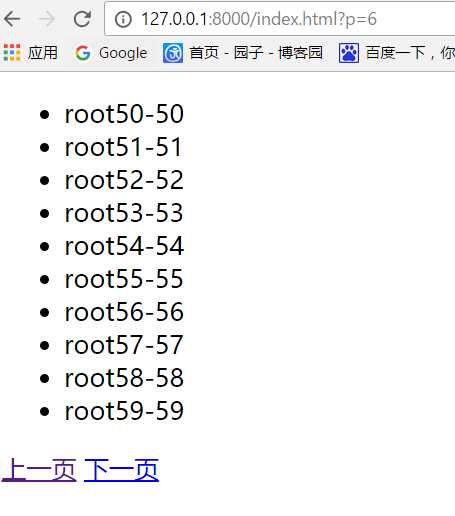Go to previous page via 上一页 link
This screenshot has height=516, width=455.
[39, 470]
